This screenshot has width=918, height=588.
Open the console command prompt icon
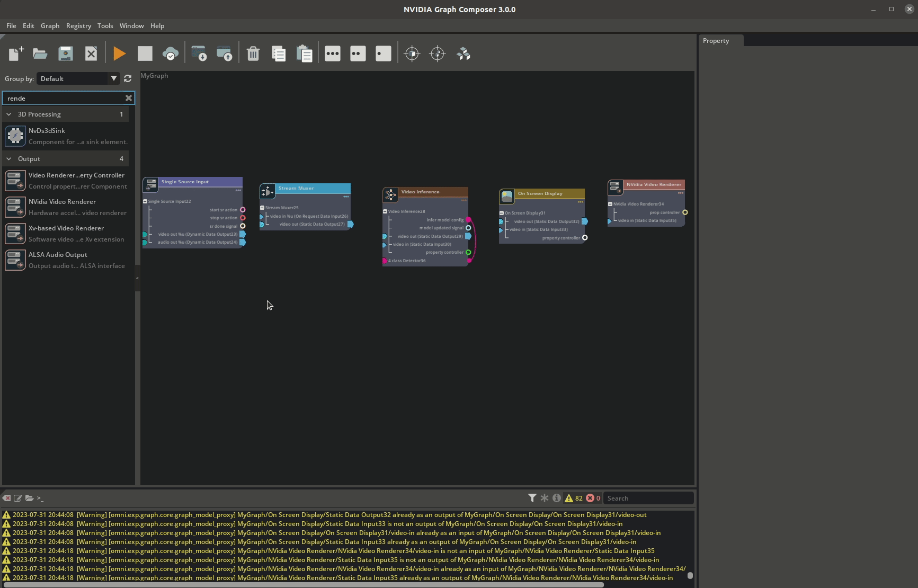[x=40, y=498]
